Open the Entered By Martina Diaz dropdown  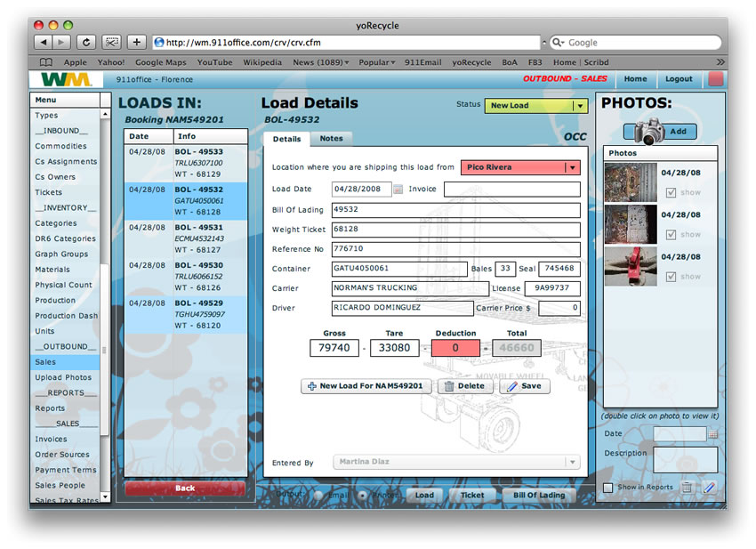point(456,462)
